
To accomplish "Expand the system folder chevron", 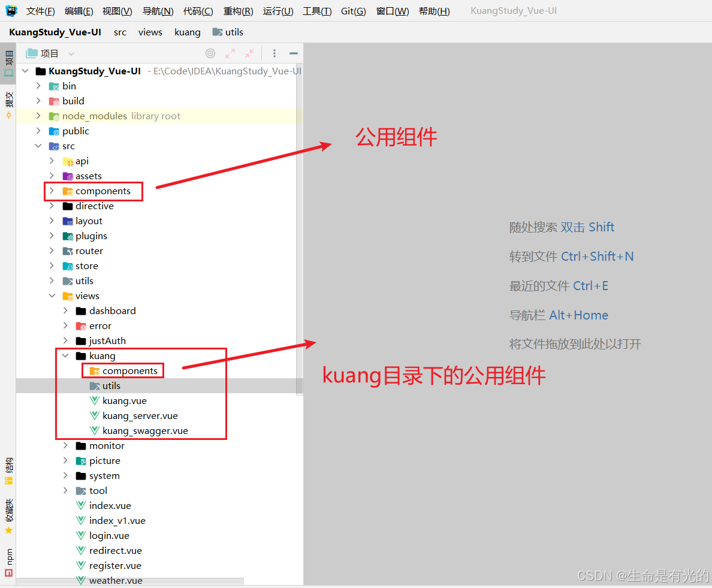I will 65,475.
